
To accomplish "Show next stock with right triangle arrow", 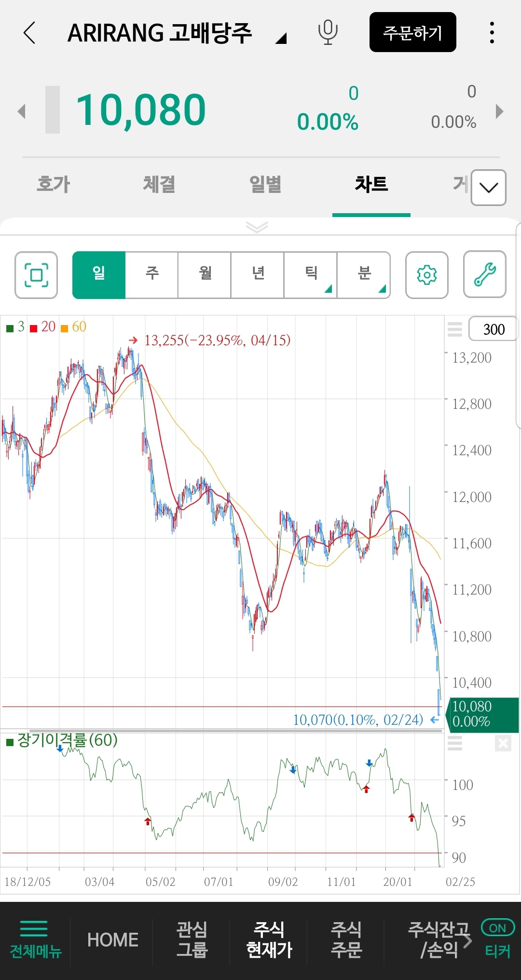I will pyautogui.click(x=500, y=112).
